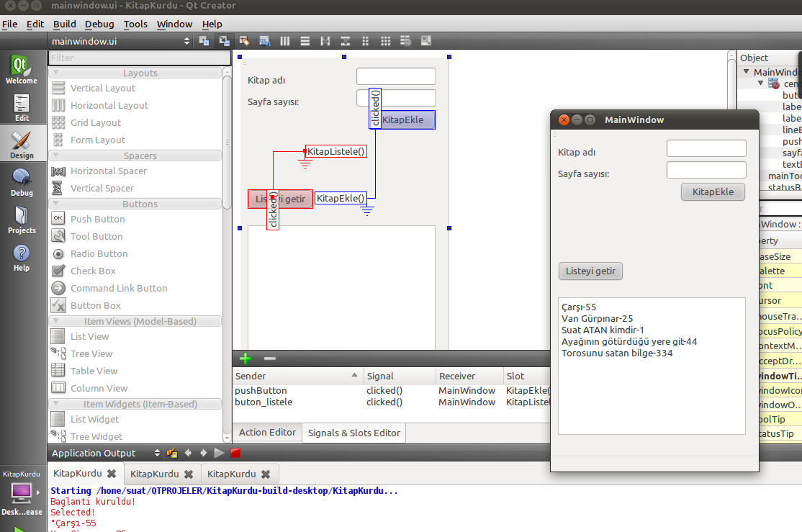Select list entry "Torosunu satan bilge-334"

pos(617,353)
